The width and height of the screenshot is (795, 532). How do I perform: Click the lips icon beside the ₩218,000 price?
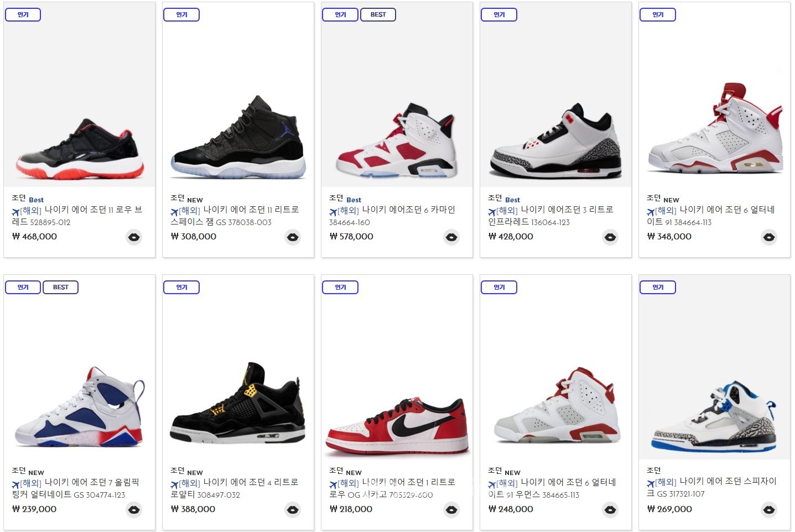point(451,510)
